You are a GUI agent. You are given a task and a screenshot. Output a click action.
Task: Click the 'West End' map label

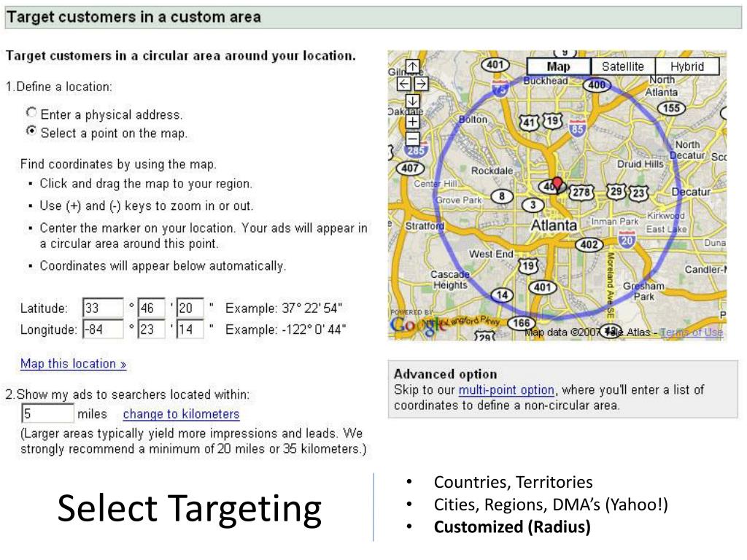pyautogui.click(x=491, y=254)
